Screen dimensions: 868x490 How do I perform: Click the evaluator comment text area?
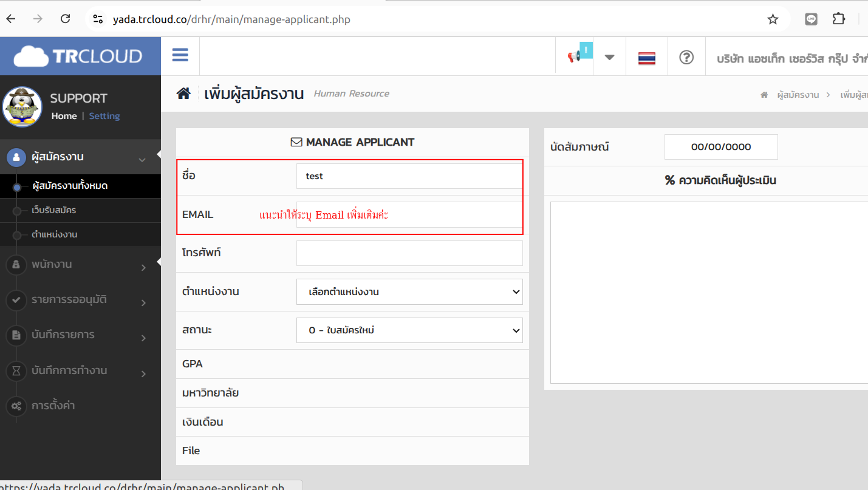[709, 293]
